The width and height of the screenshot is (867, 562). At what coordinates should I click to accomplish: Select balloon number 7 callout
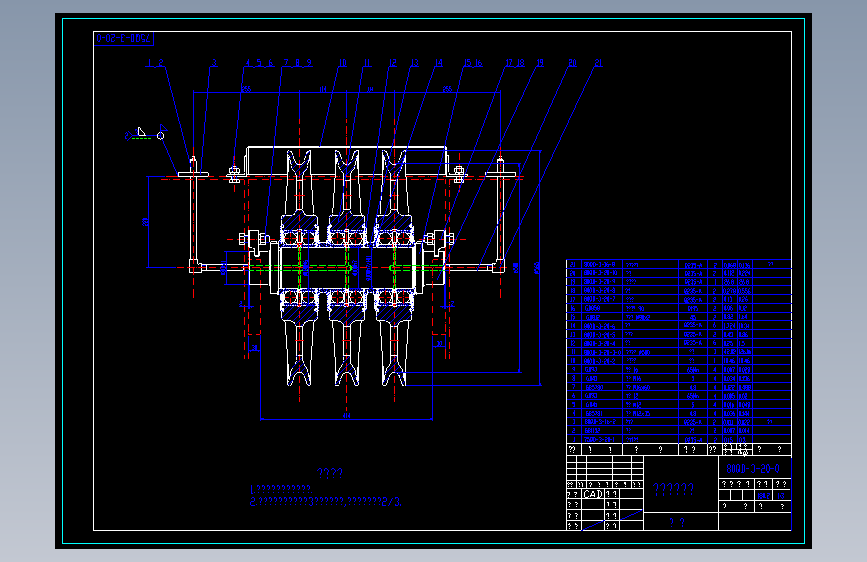[x=286, y=63]
